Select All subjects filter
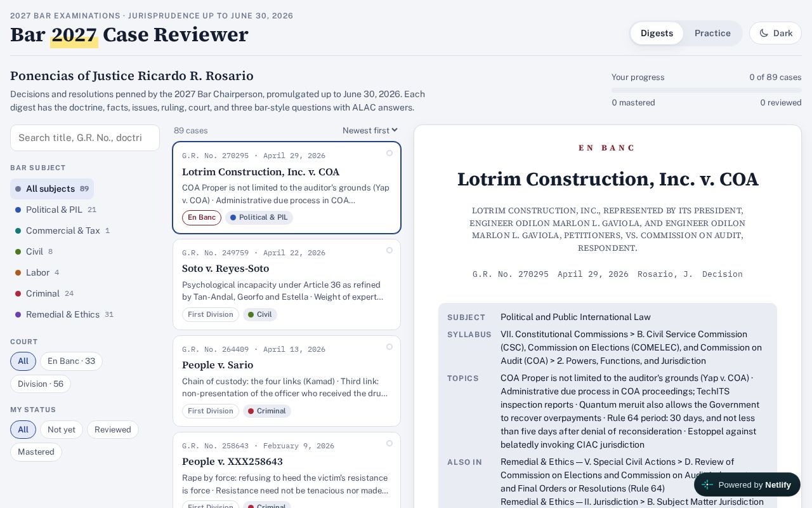Image resolution: width=812 pixels, height=508 pixels. click(52, 189)
